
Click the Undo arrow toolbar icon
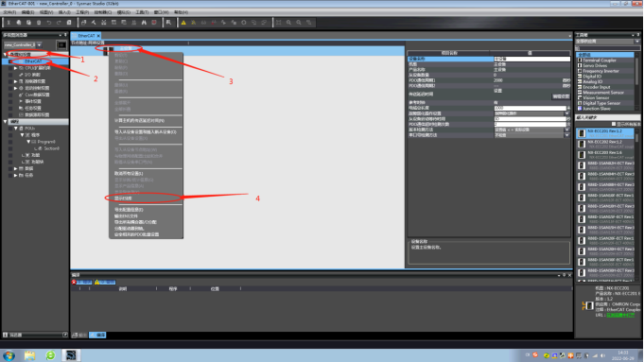[x=49, y=23]
